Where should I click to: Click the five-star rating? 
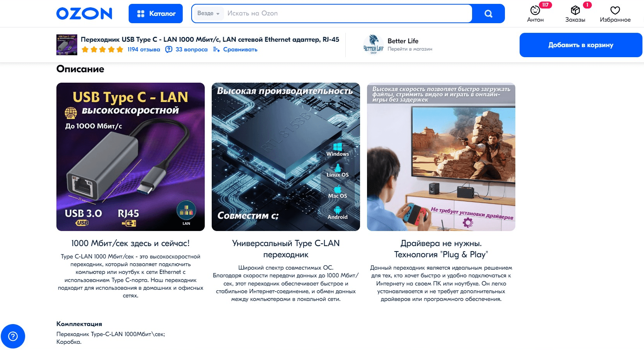pos(102,49)
